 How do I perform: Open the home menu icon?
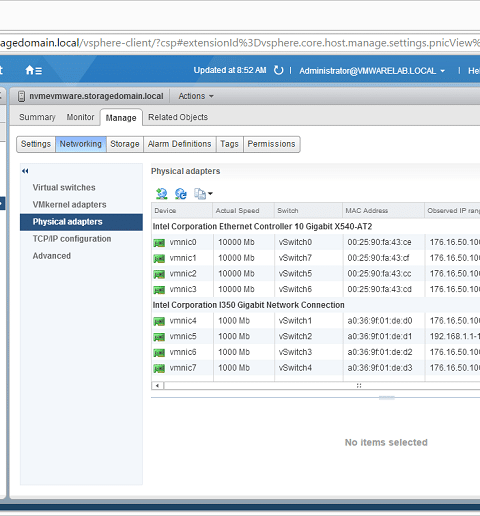(34, 70)
